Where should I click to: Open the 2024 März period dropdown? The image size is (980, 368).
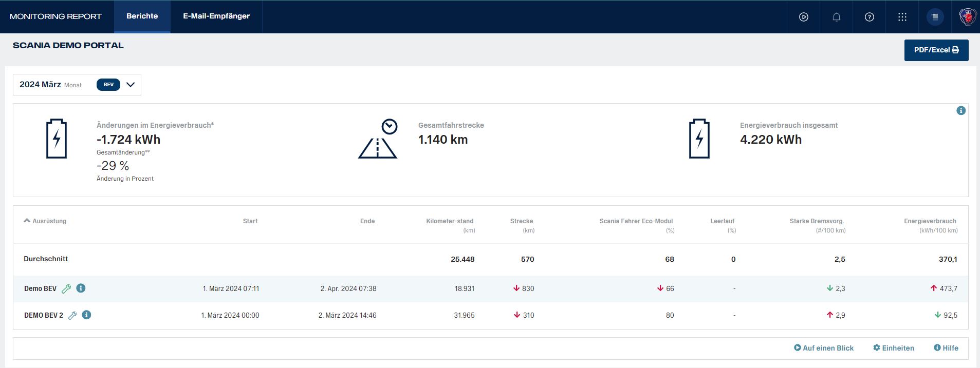pos(131,85)
